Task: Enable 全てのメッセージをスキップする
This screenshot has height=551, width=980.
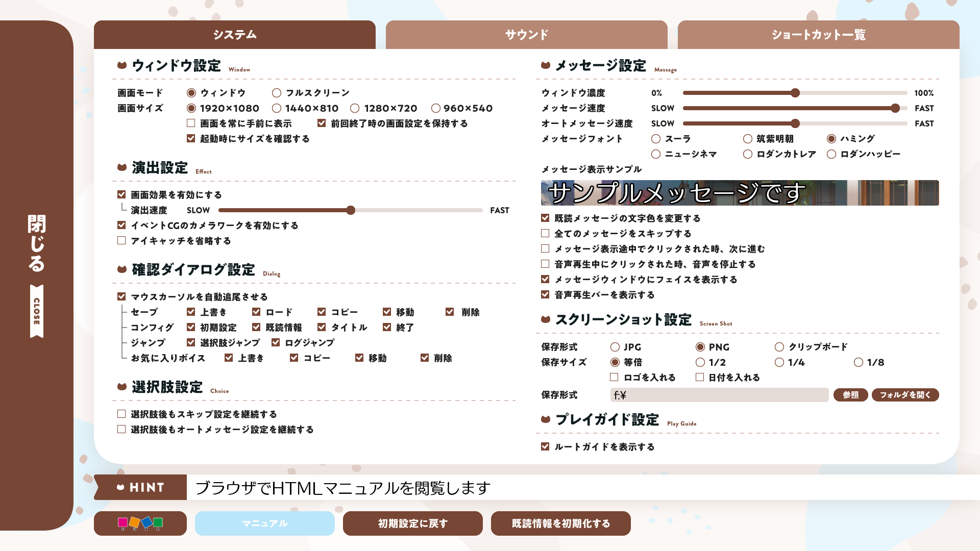Action: (x=545, y=234)
